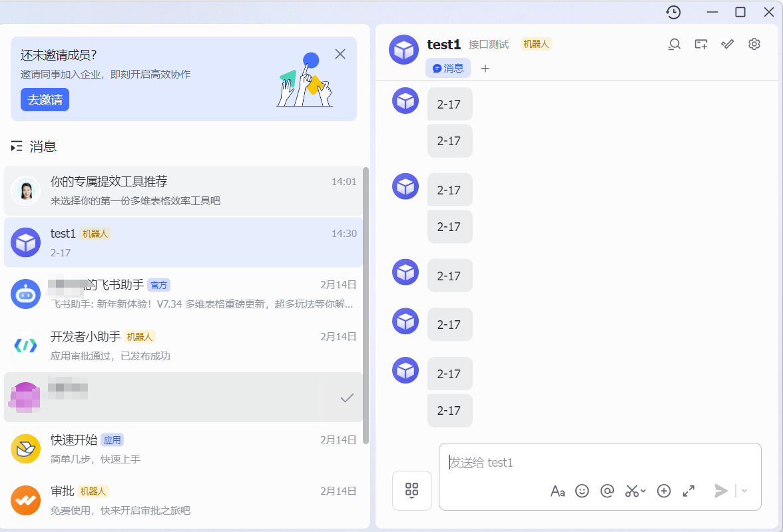This screenshot has height=532, width=783.
Task: Mark the blurred conversation as done
Action: 346,398
